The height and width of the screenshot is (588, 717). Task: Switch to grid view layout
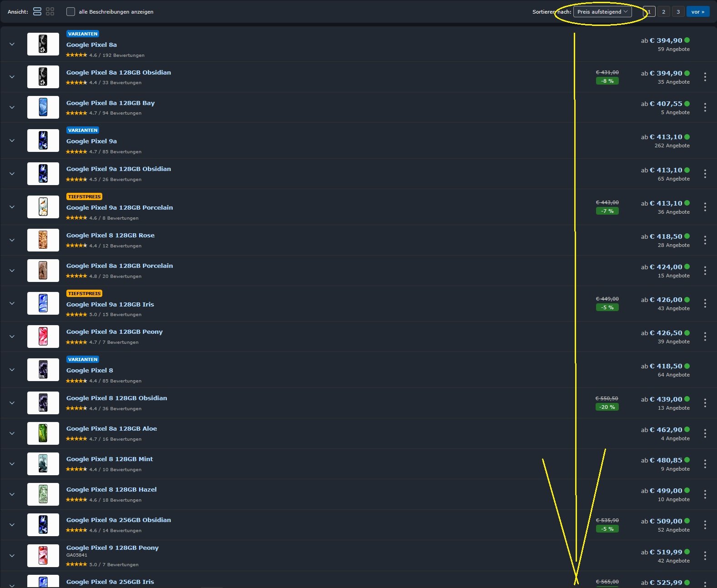pos(50,11)
